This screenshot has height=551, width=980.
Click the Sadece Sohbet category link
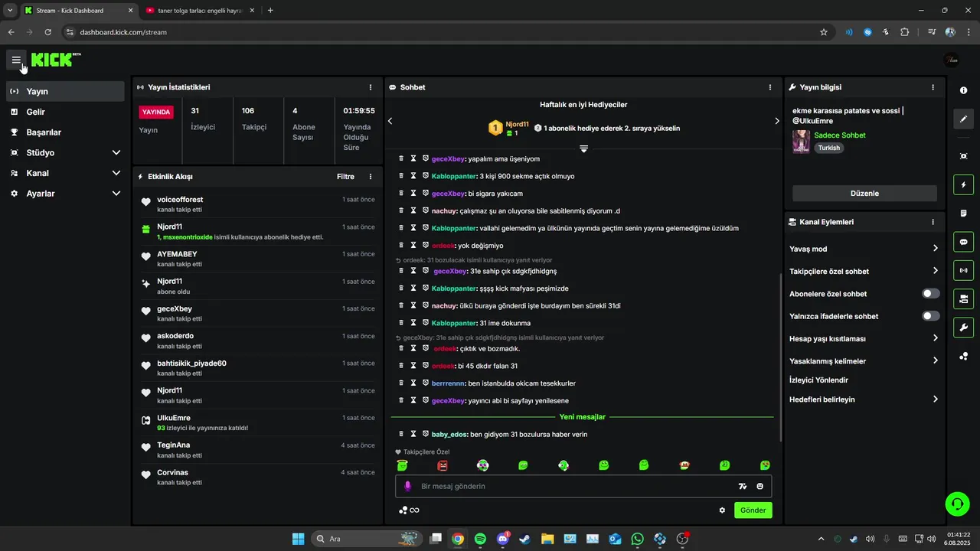pyautogui.click(x=840, y=135)
